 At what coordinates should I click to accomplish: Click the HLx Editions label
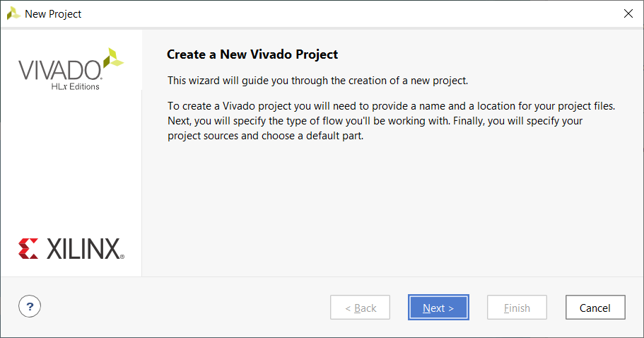coord(75,87)
